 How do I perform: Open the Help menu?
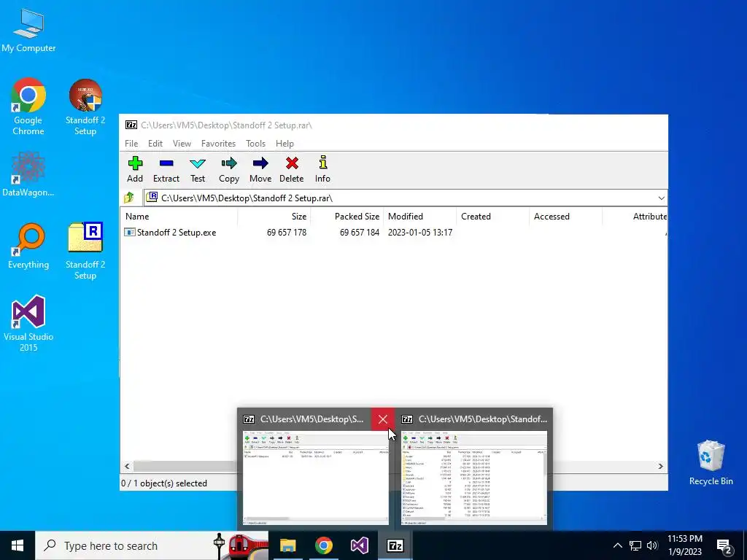pos(285,144)
